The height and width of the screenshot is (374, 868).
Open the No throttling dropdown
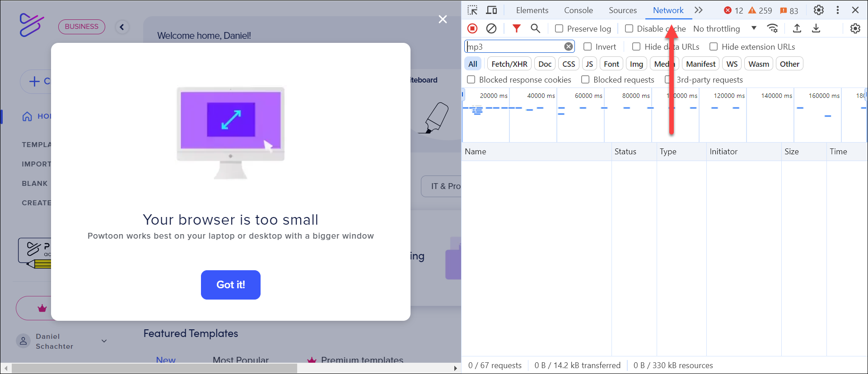(x=725, y=28)
